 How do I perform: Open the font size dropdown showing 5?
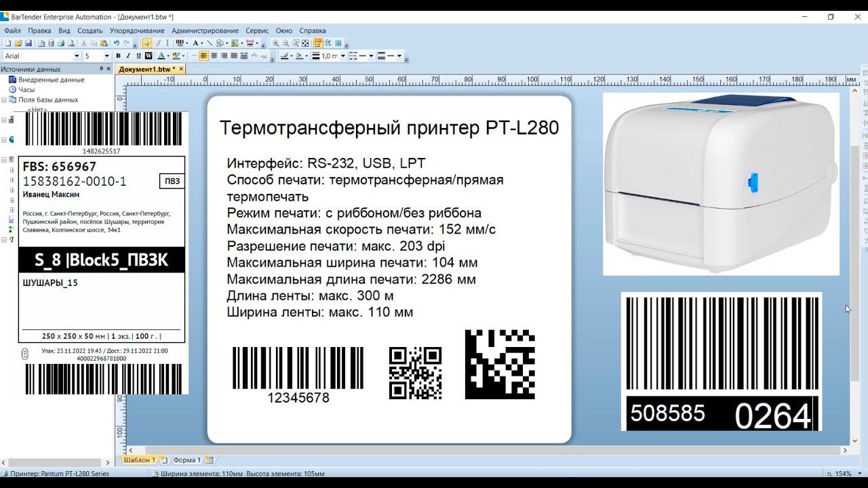point(107,56)
